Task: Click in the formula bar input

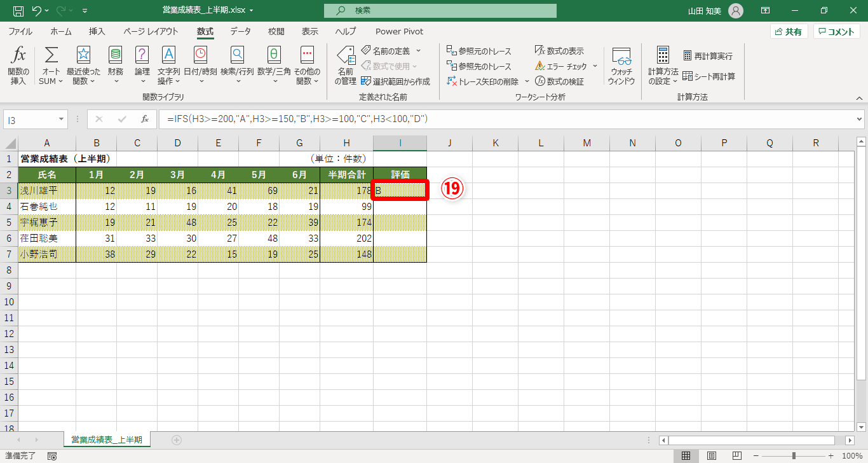Action: click(x=507, y=119)
